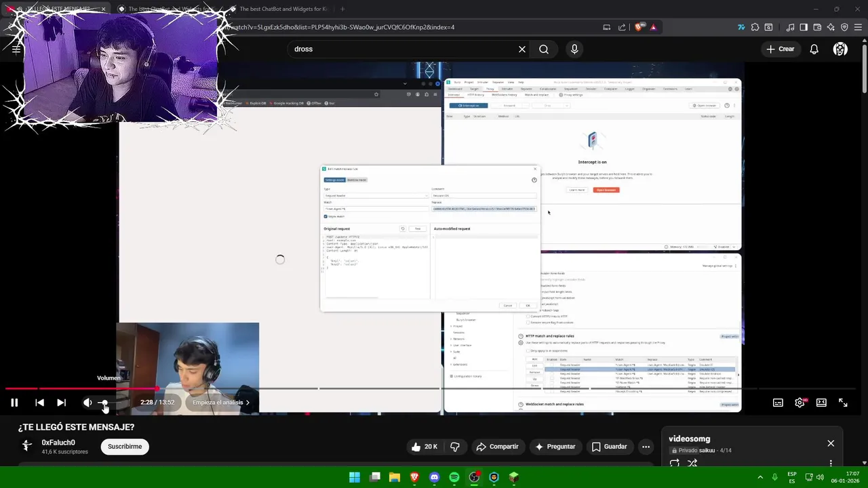
Task: Mute the video with speaker icon
Action: click(x=87, y=403)
